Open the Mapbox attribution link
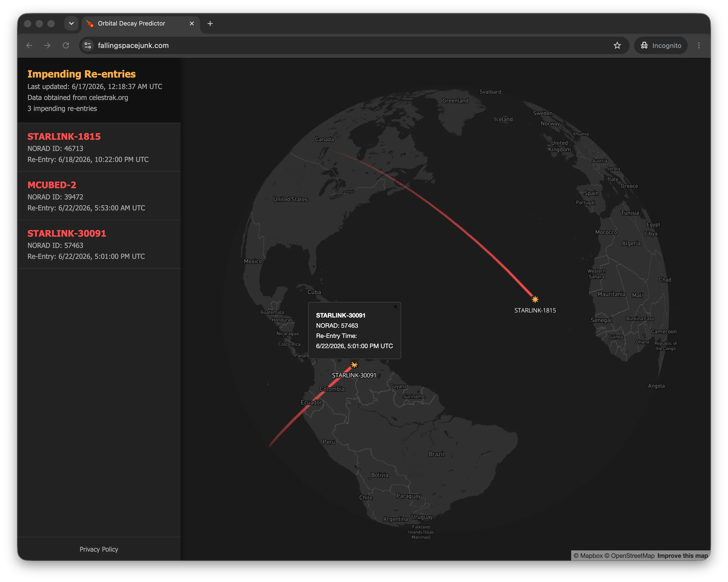 [x=588, y=556]
